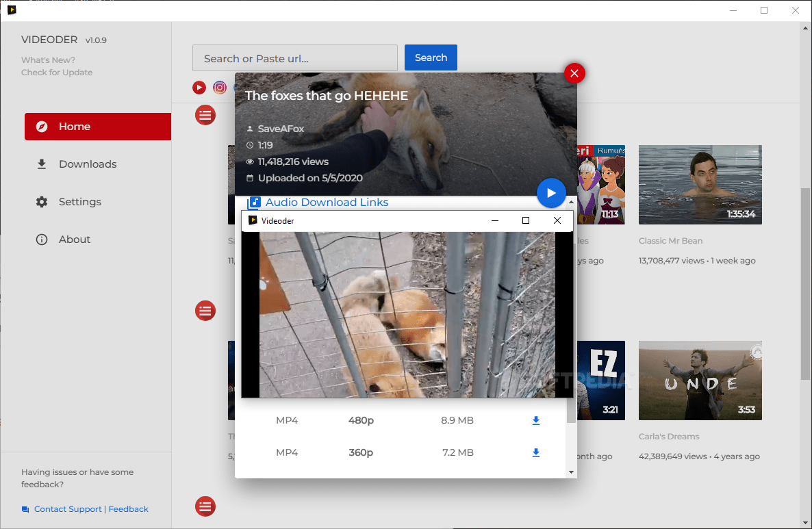Maximize the small Videoder player window

click(526, 220)
